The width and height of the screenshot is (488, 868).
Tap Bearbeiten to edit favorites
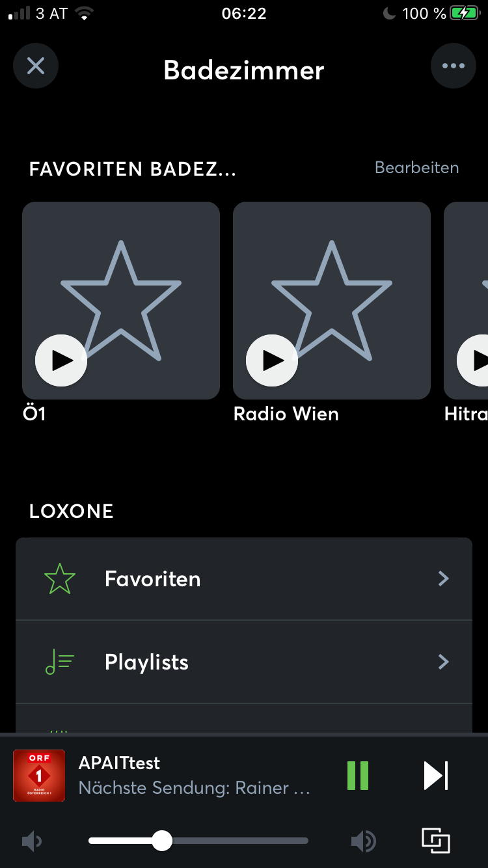(x=416, y=168)
